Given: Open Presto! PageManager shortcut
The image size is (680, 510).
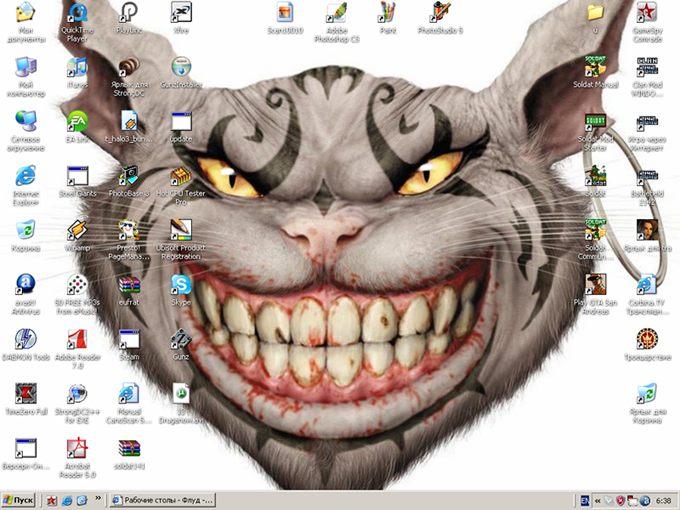Looking at the screenshot, I should [129, 230].
